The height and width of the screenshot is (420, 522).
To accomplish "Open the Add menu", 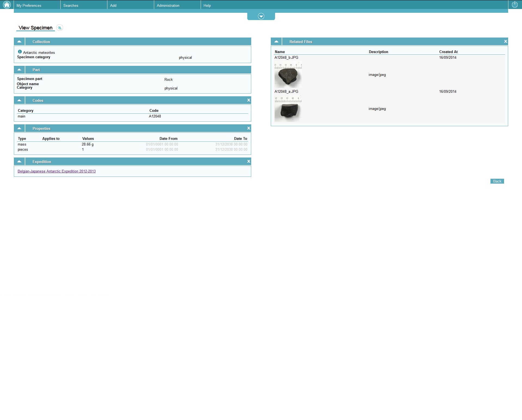I will [x=113, y=5].
